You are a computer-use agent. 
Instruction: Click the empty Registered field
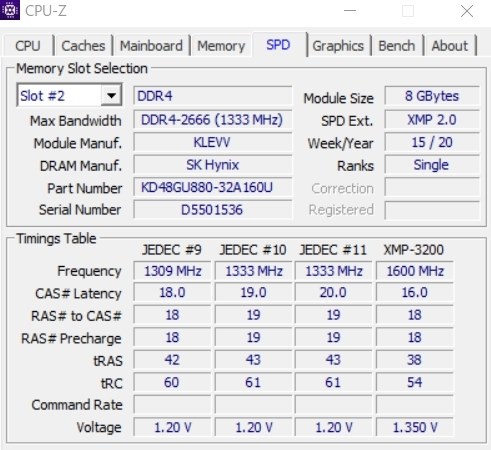tap(432, 210)
